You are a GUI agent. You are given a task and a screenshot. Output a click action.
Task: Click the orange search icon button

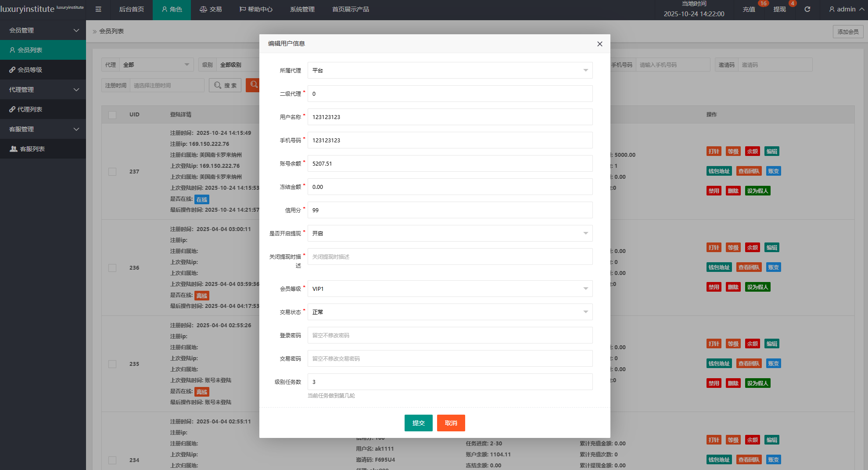click(x=253, y=85)
